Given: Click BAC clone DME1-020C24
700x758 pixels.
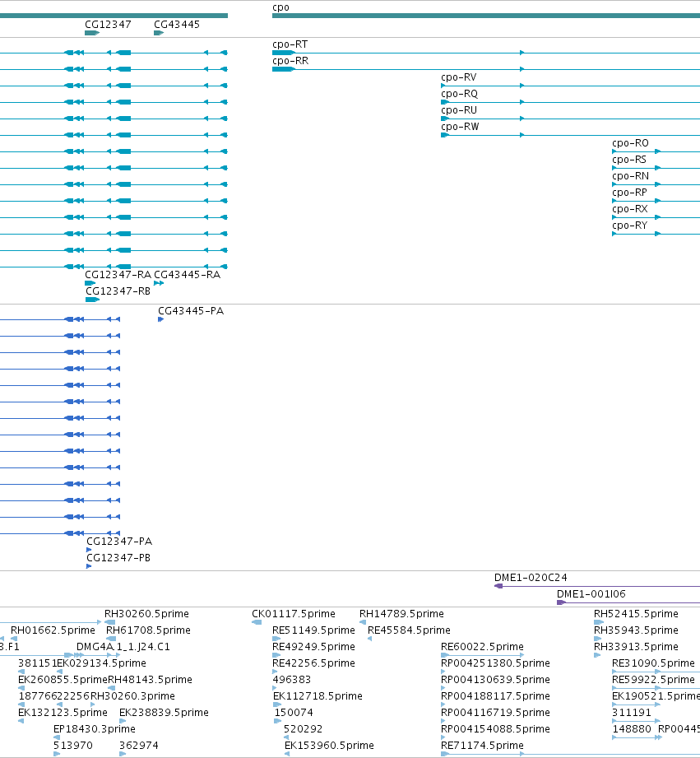Looking at the screenshot, I should pos(531,578).
